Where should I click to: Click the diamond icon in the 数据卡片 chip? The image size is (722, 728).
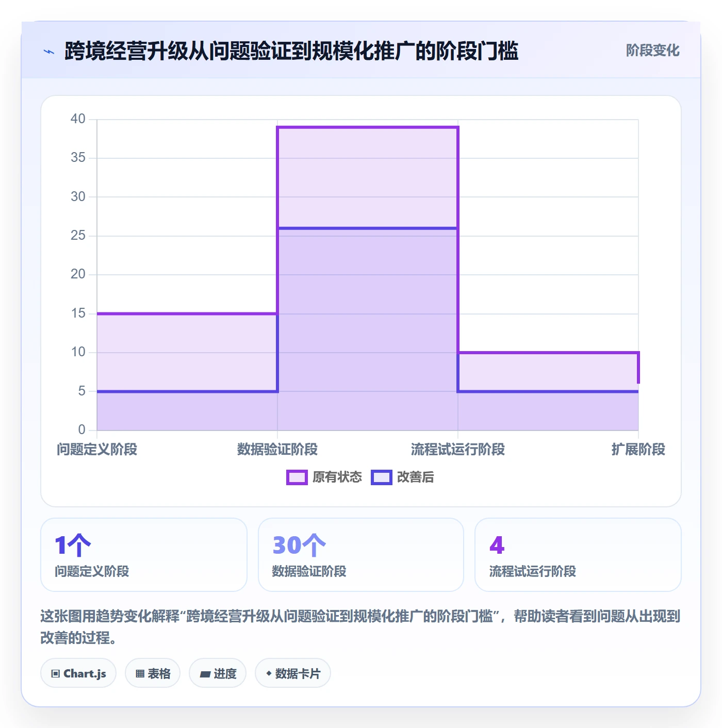pos(269,673)
